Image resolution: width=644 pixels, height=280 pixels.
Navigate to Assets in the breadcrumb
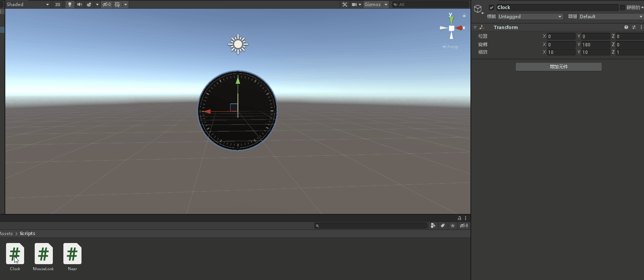6,234
